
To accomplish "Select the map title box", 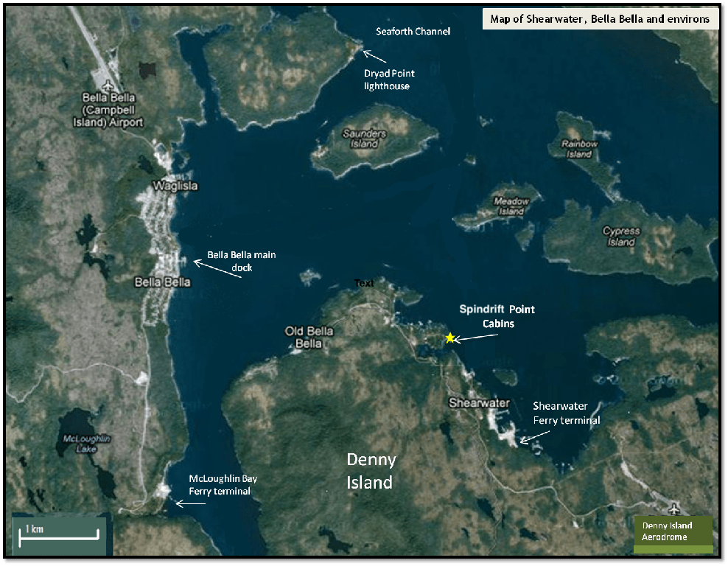I will [599, 19].
